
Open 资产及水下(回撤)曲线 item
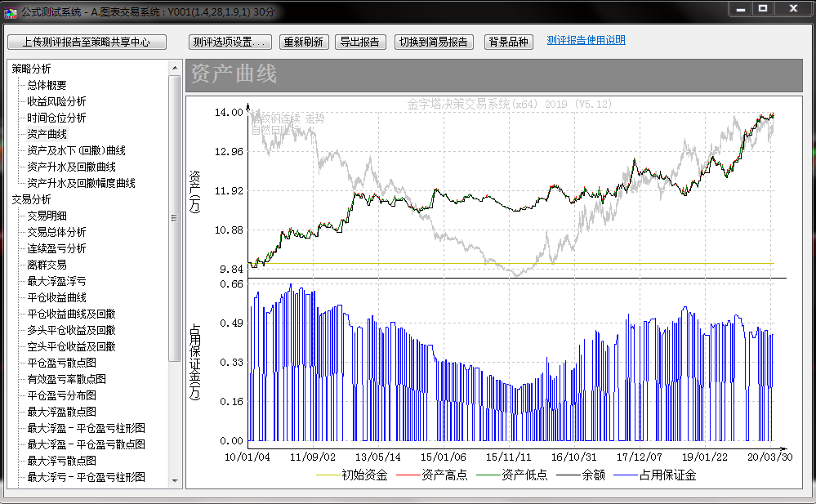coord(77,150)
